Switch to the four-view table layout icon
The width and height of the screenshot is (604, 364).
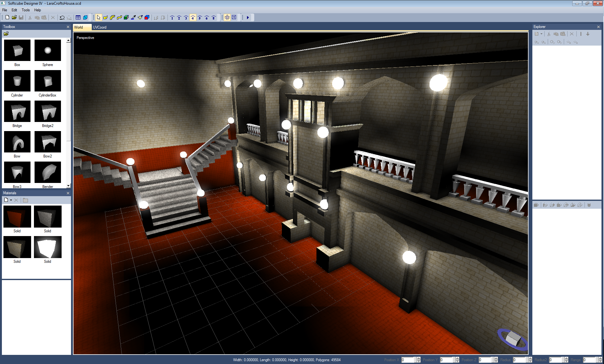coord(78,18)
